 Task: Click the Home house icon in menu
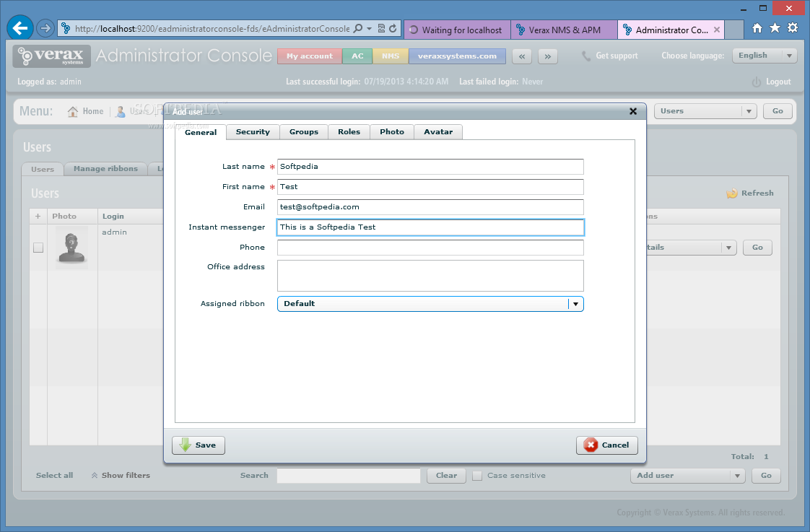(x=73, y=112)
